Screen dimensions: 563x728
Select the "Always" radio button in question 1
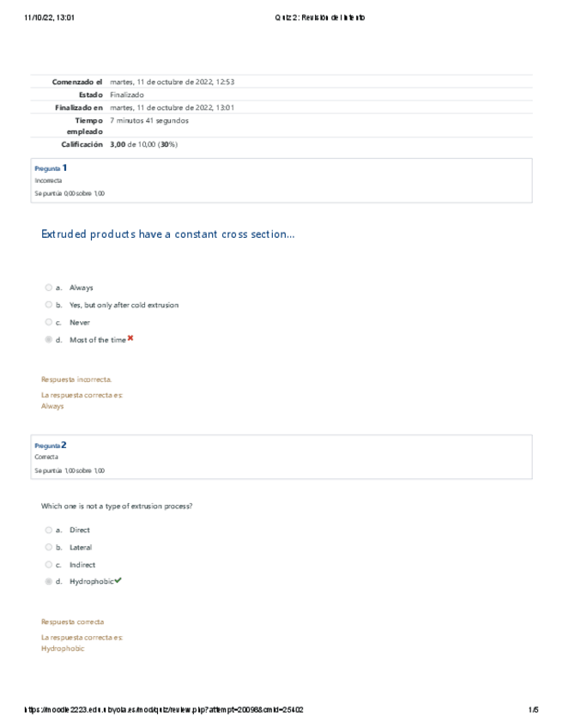pos(49,288)
